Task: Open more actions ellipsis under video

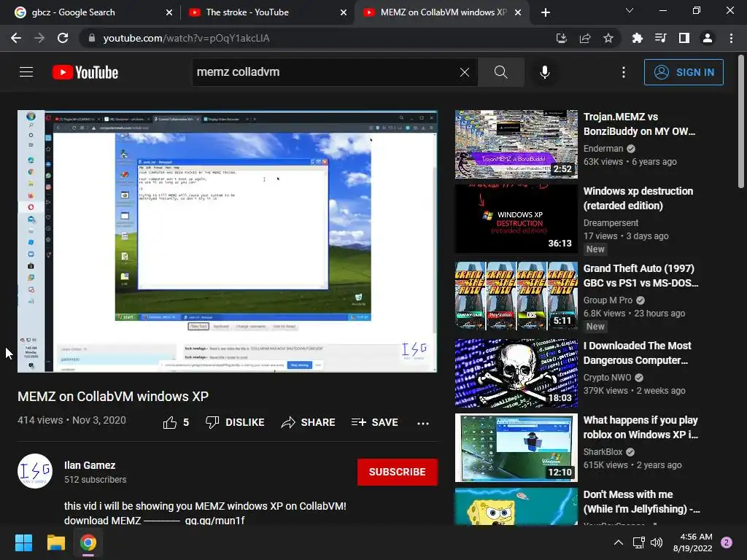Action: pos(423,423)
